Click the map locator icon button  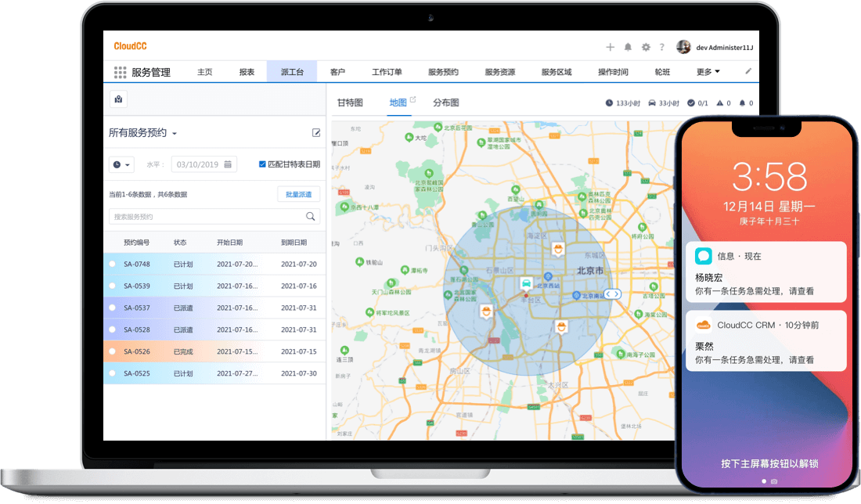118,99
